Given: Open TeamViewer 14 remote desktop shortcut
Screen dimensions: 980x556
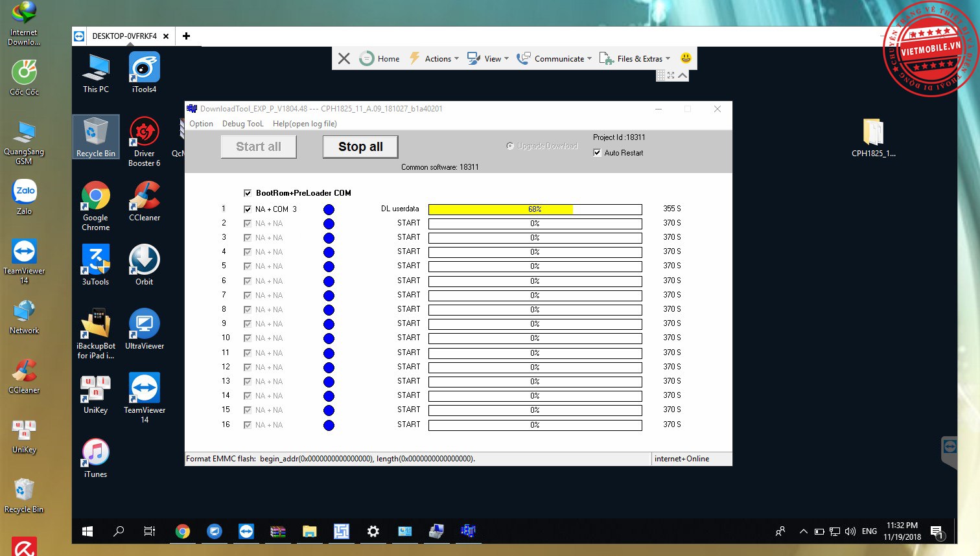Looking at the screenshot, I should coord(144,398).
